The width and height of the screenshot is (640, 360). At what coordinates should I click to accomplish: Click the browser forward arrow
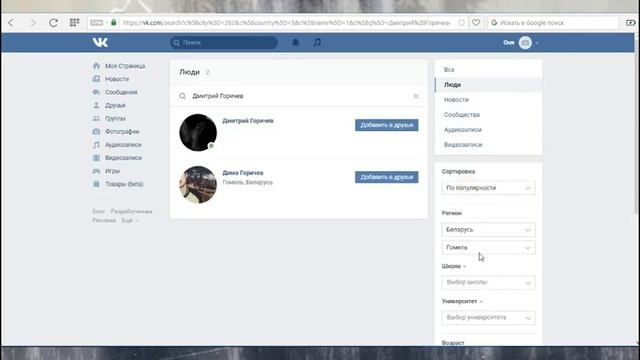(x=33, y=23)
